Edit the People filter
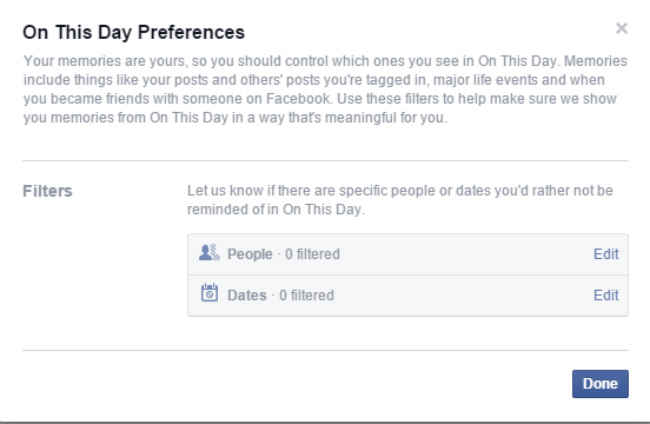 [606, 254]
